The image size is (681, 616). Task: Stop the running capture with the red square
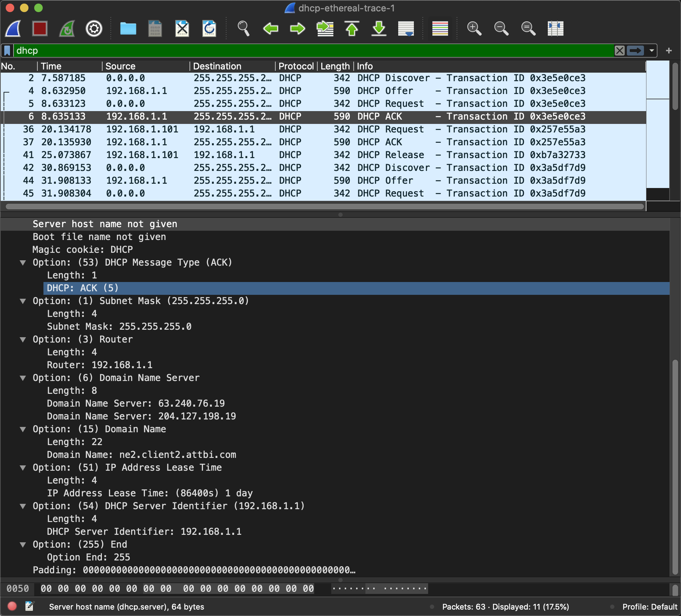pyautogui.click(x=40, y=28)
